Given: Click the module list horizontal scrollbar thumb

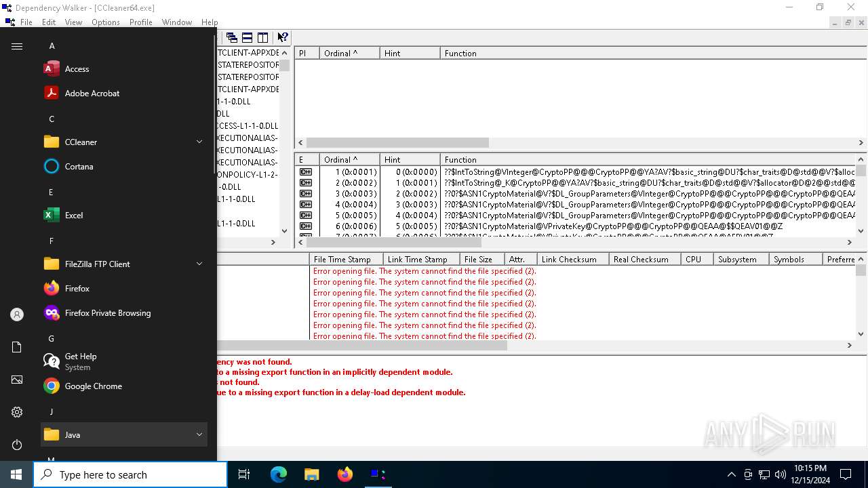Looking at the screenshot, I should pyautogui.click(x=362, y=345).
